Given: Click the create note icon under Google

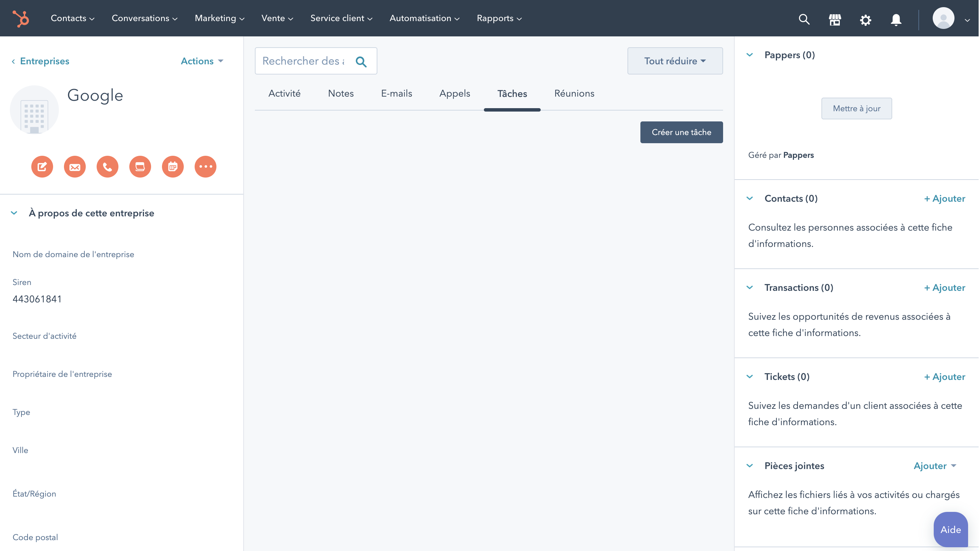Looking at the screenshot, I should tap(42, 167).
